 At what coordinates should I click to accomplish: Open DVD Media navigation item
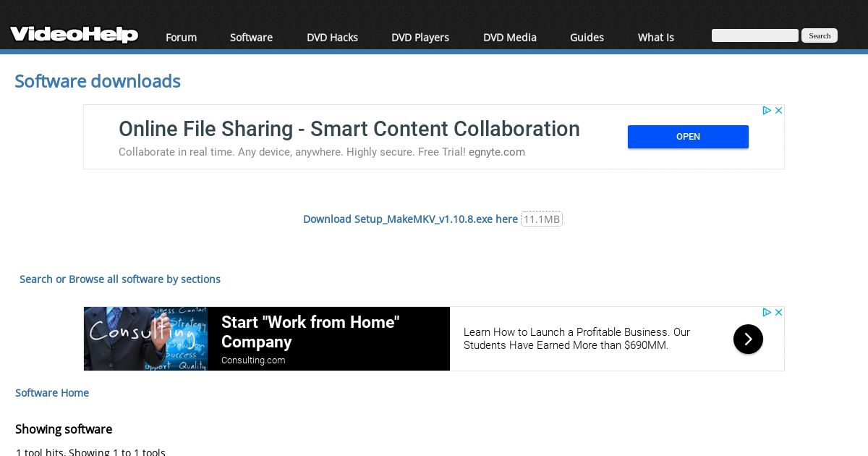click(x=510, y=37)
